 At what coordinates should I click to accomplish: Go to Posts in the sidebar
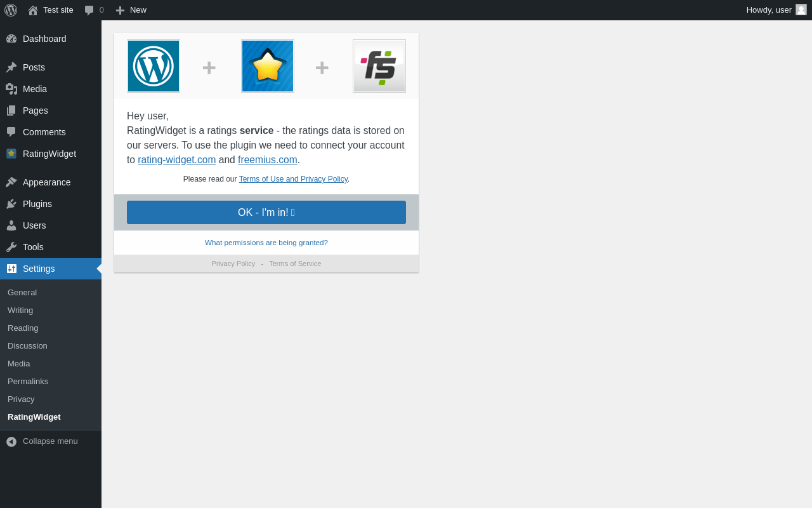(x=51, y=67)
